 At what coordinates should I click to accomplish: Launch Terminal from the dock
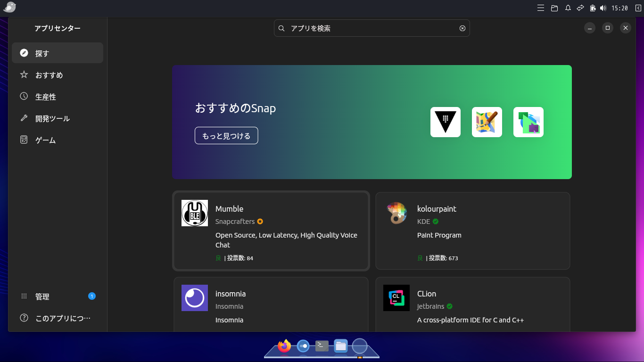point(322,346)
